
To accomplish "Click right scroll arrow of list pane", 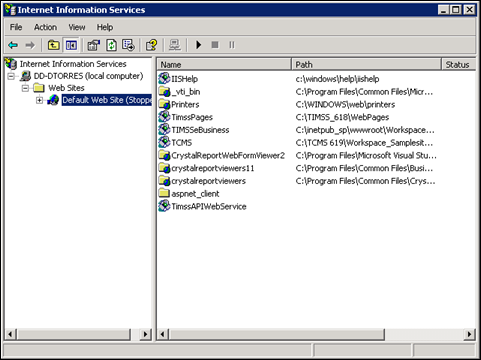I will click(469, 334).
